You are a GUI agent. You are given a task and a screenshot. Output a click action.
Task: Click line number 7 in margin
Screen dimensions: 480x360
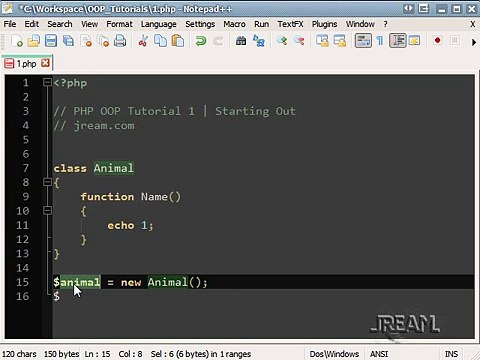[x=25, y=168]
